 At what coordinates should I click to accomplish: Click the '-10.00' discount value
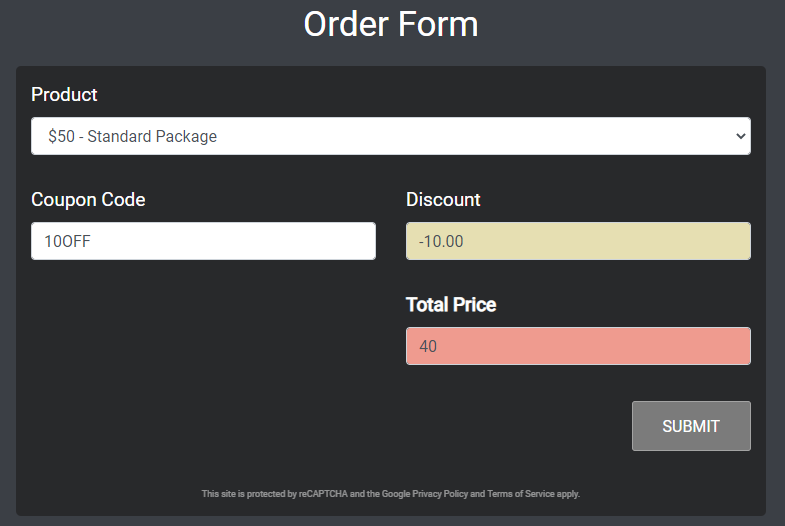[x=441, y=241]
